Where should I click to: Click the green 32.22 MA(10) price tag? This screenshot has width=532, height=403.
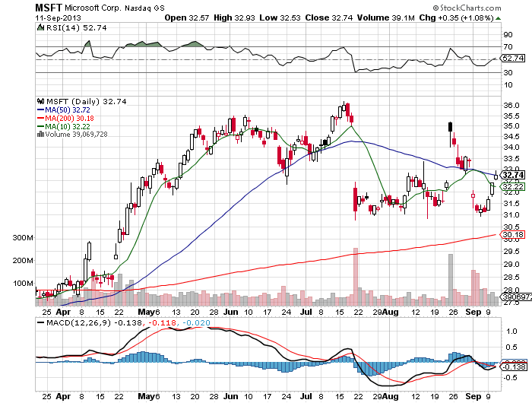coord(513,187)
